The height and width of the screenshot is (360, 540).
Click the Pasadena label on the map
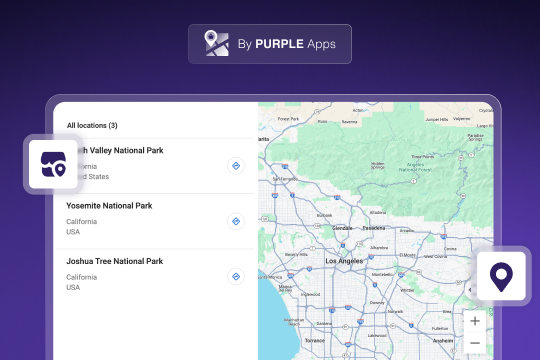point(374,228)
